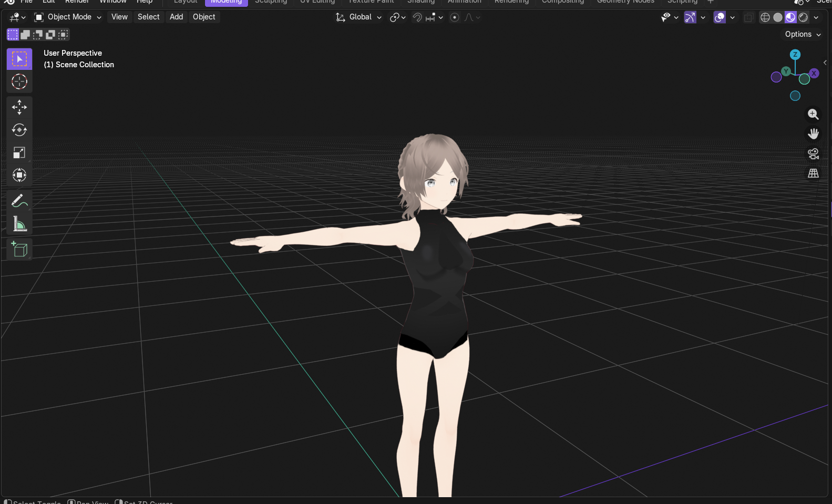Click the zoom magnifier viewport icon

(813, 114)
